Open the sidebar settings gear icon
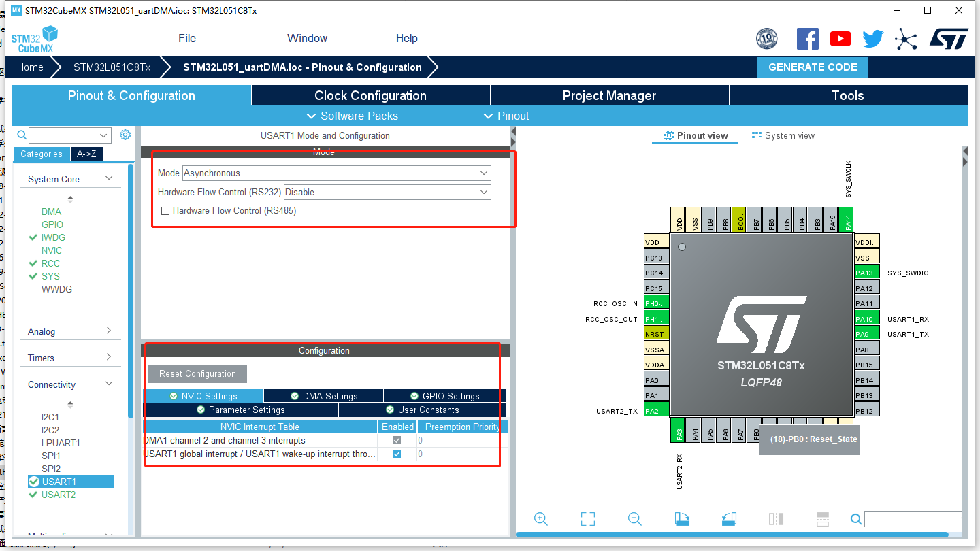Screen dimensions: 980x551 point(125,135)
